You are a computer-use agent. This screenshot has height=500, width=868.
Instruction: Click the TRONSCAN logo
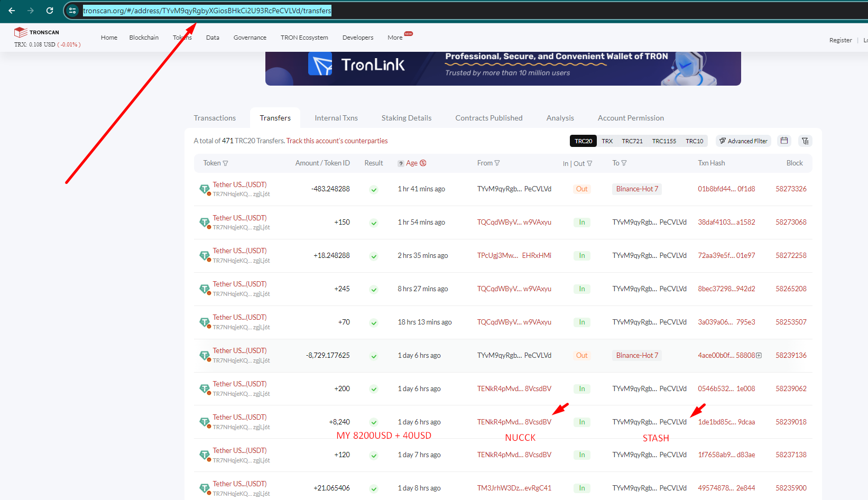pos(36,32)
